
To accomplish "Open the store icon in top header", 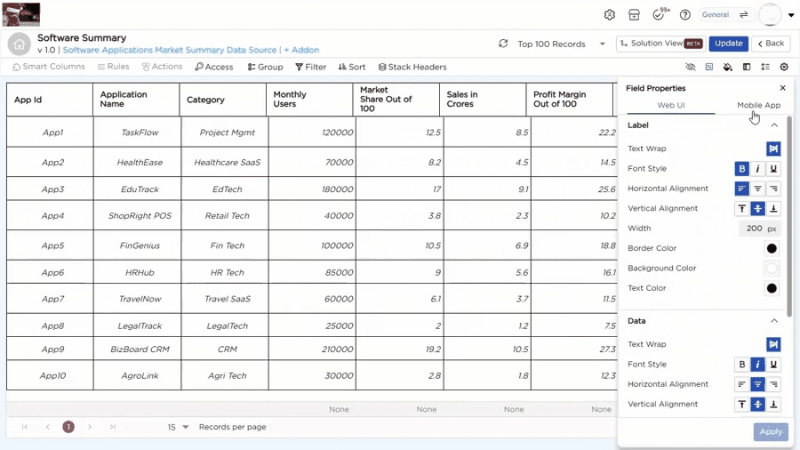I will tap(634, 15).
